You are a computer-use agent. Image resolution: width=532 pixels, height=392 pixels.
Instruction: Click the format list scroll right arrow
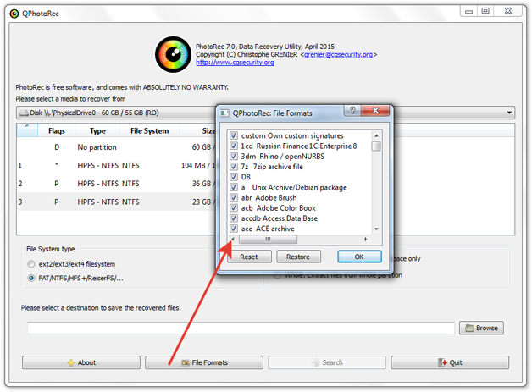click(x=366, y=240)
